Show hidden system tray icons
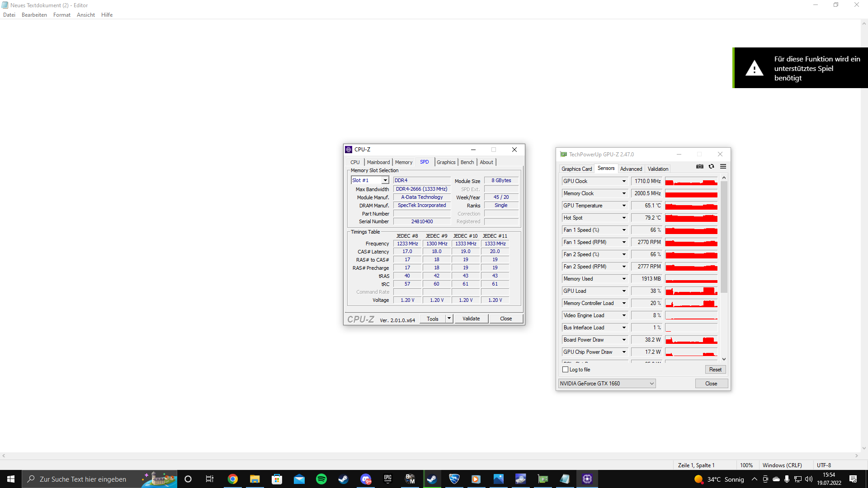 pyautogui.click(x=754, y=479)
